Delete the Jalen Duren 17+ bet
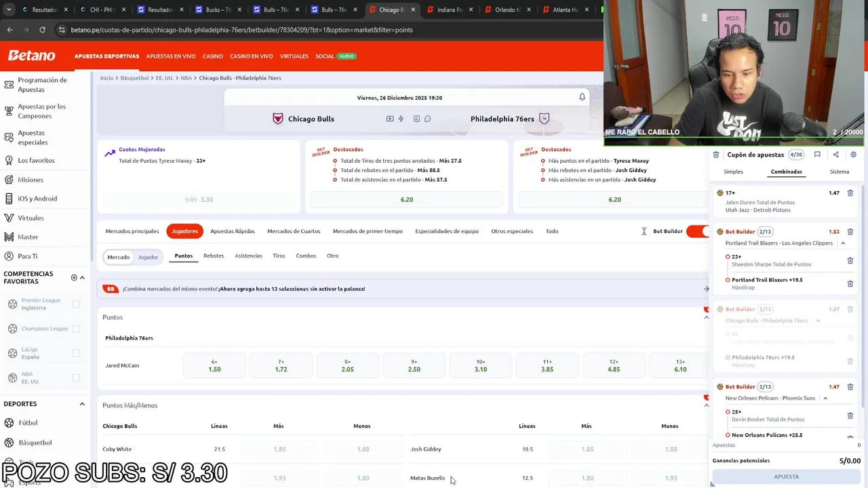Screen dimensions: 868x488 (850, 193)
